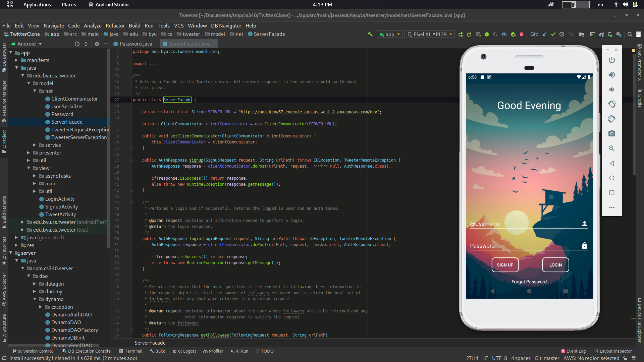Open the Terminal tool tab
This screenshot has width=644, height=362.
point(131,351)
